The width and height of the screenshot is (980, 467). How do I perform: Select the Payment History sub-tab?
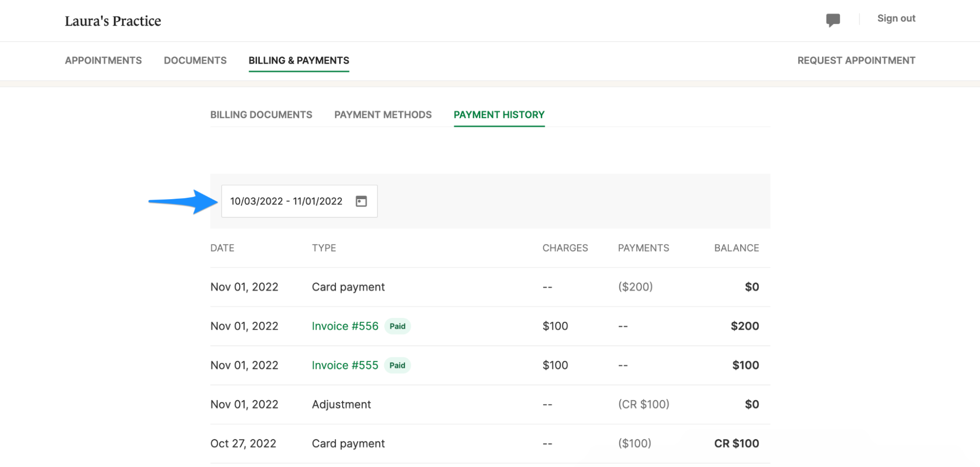point(499,115)
